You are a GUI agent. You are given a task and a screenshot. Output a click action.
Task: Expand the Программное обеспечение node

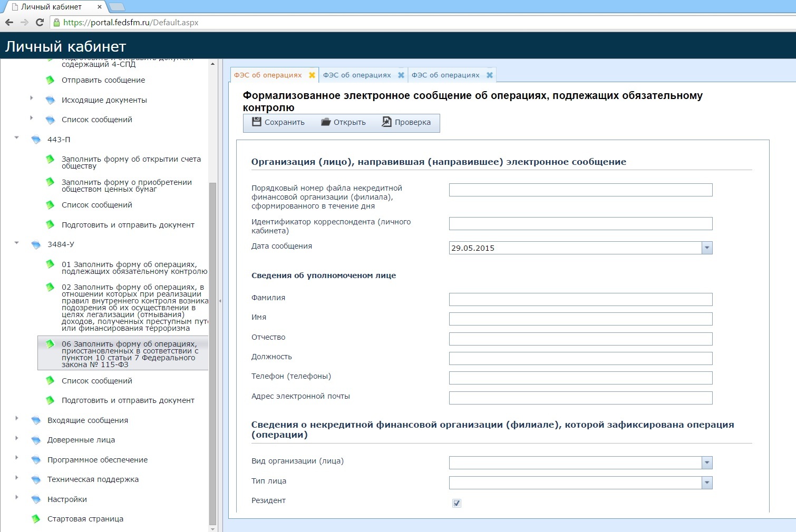(x=17, y=458)
